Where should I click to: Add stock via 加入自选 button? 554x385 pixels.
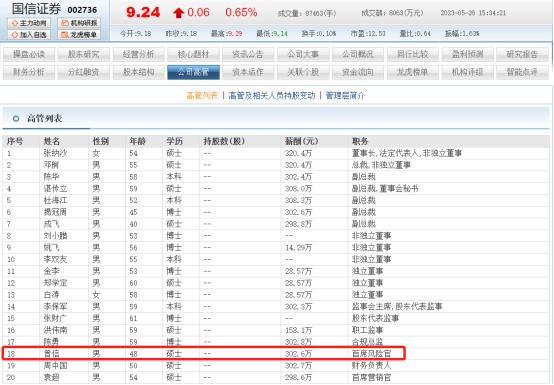tap(29, 35)
